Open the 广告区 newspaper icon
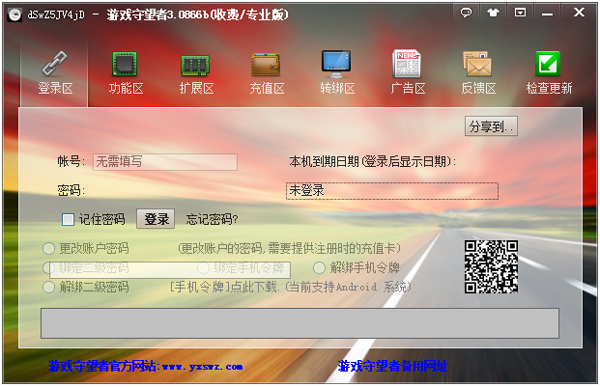The width and height of the screenshot is (600, 387). pos(406,64)
